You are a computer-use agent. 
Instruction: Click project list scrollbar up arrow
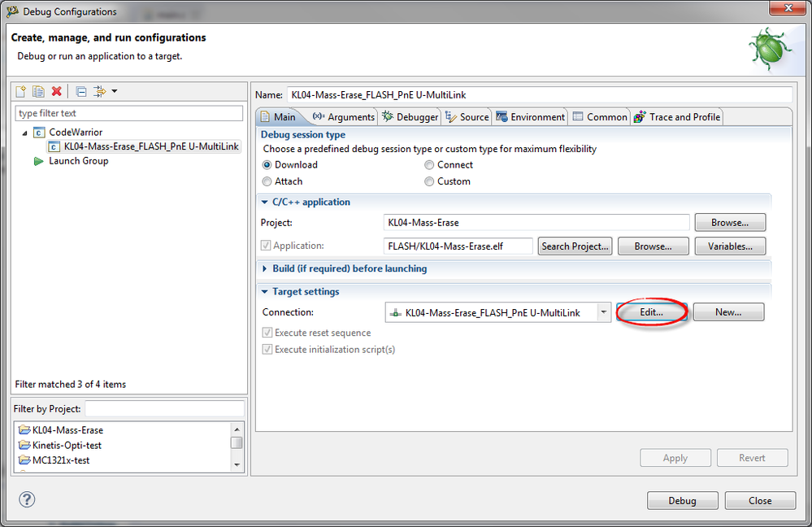point(237,429)
